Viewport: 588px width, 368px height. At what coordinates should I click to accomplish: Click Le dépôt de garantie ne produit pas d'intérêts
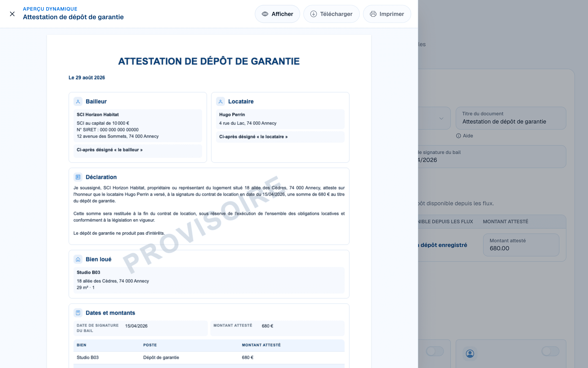[x=119, y=233]
